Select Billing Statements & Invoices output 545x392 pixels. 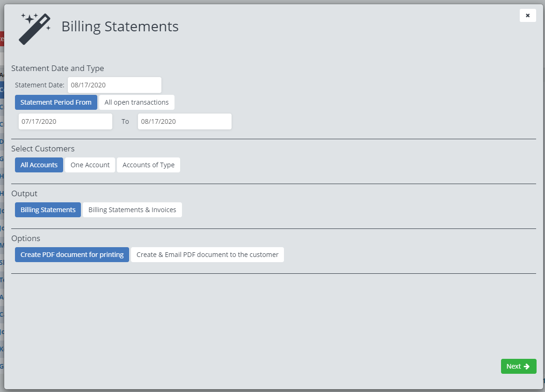click(x=132, y=210)
